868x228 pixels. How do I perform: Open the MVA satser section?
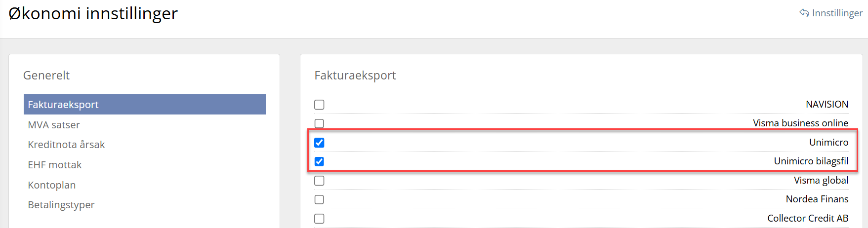pos(54,125)
